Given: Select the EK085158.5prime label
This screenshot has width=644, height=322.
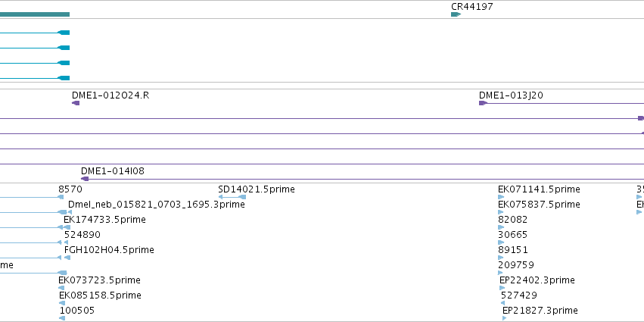Looking at the screenshot, I should coord(100,295).
